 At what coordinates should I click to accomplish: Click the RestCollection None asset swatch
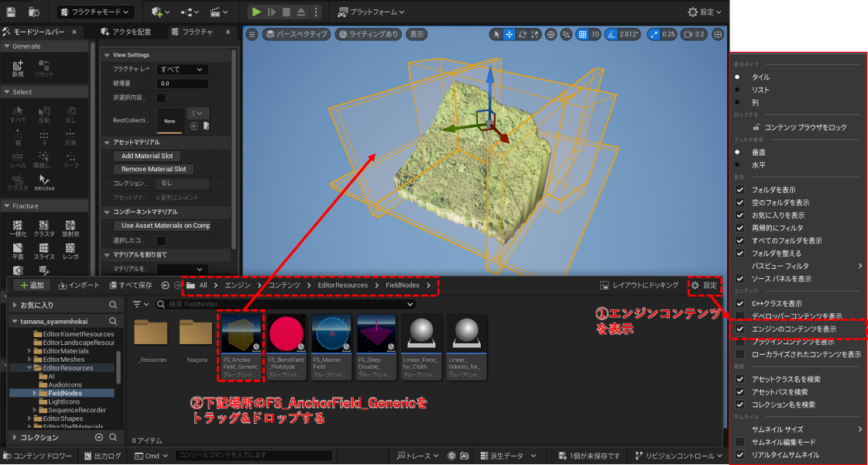tap(170, 121)
